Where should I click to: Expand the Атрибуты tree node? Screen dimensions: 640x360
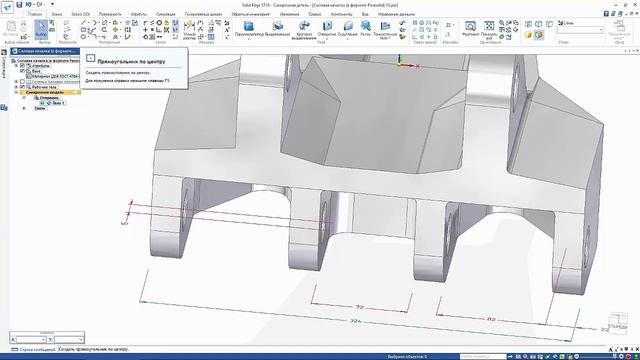(x=16, y=65)
